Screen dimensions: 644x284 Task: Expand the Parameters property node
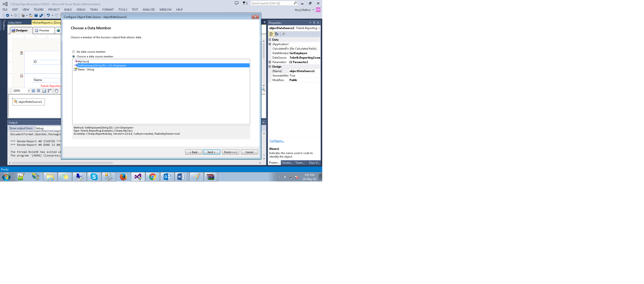270,62
